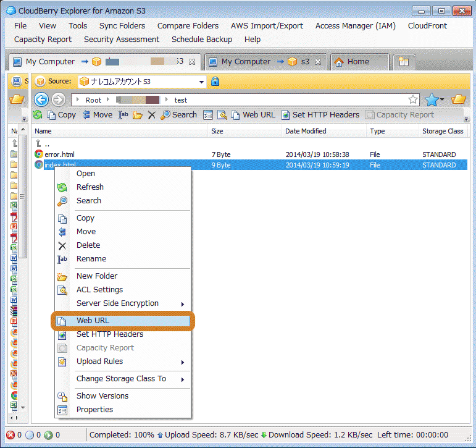Click the green running-tasks status icon
Image resolution: width=476 pixels, height=448 pixels.
click(x=48, y=435)
